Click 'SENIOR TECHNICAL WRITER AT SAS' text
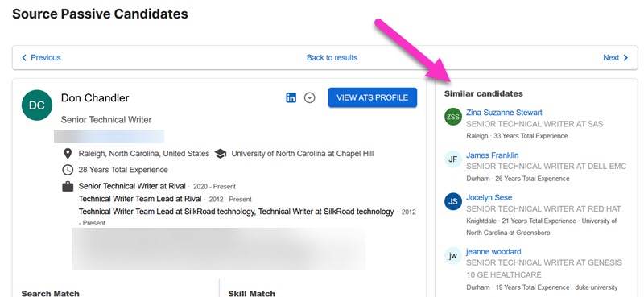Image resolution: width=644 pixels, height=297 pixels. tap(535, 124)
